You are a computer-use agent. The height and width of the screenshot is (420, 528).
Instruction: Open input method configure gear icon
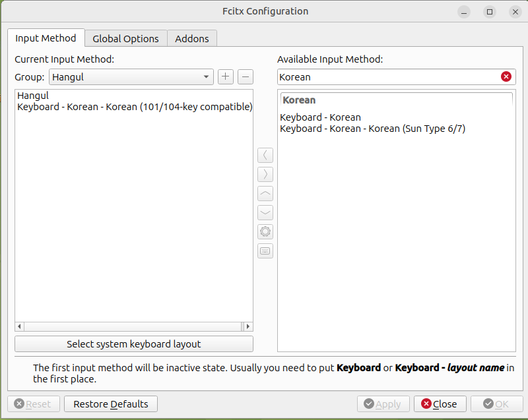pyautogui.click(x=265, y=231)
